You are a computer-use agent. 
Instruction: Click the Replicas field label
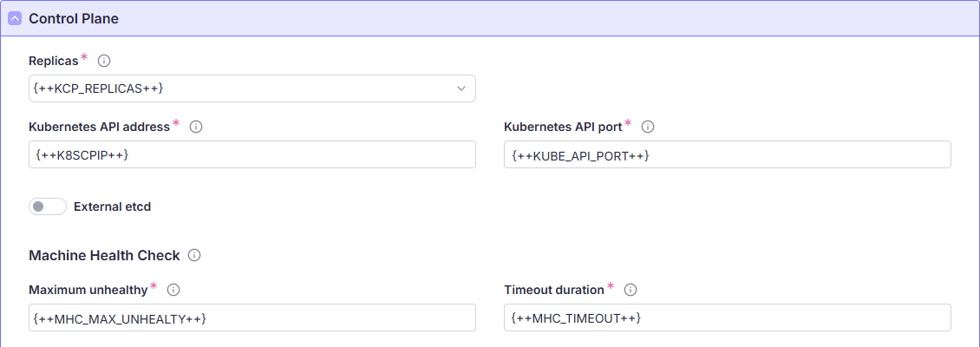[x=54, y=61]
